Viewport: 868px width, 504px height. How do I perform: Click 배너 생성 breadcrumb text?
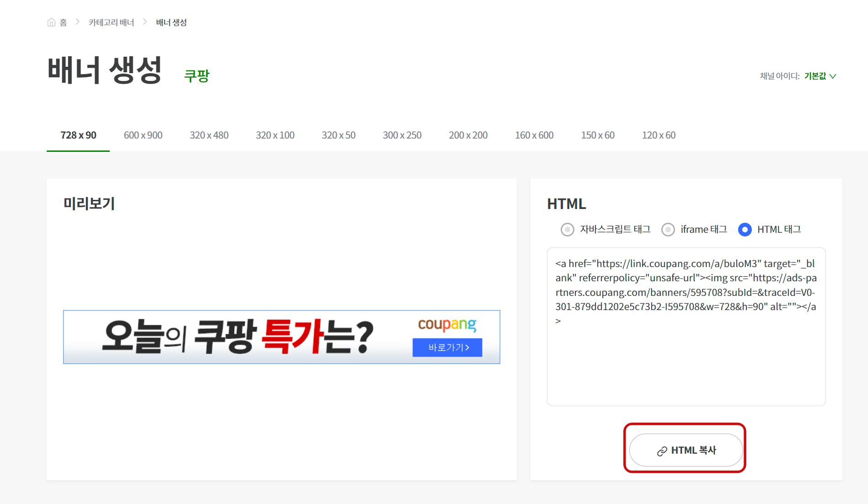click(x=171, y=22)
